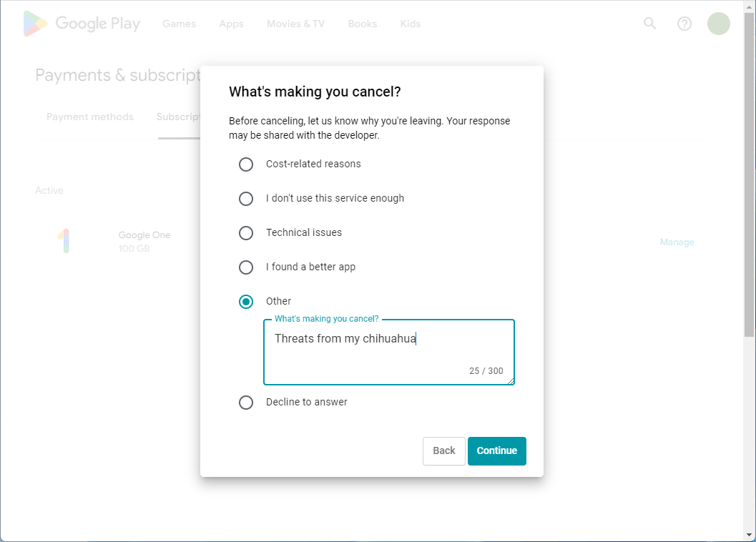Open the Apps section
The image size is (756, 542).
[231, 24]
